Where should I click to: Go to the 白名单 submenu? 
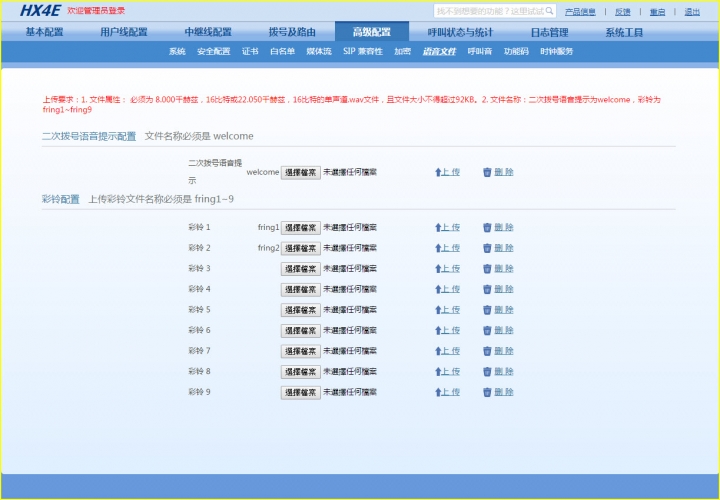click(x=282, y=51)
